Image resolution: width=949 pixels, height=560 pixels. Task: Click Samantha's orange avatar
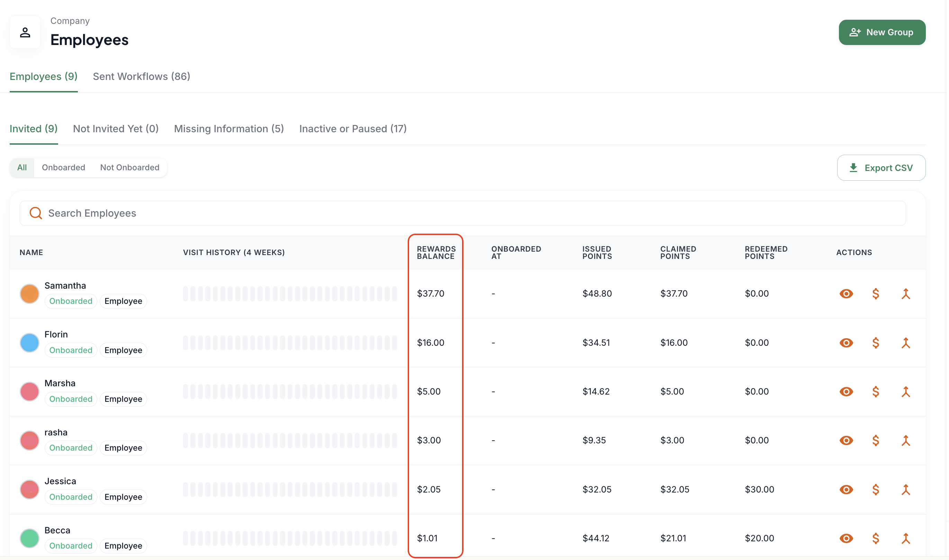tap(29, 293)
